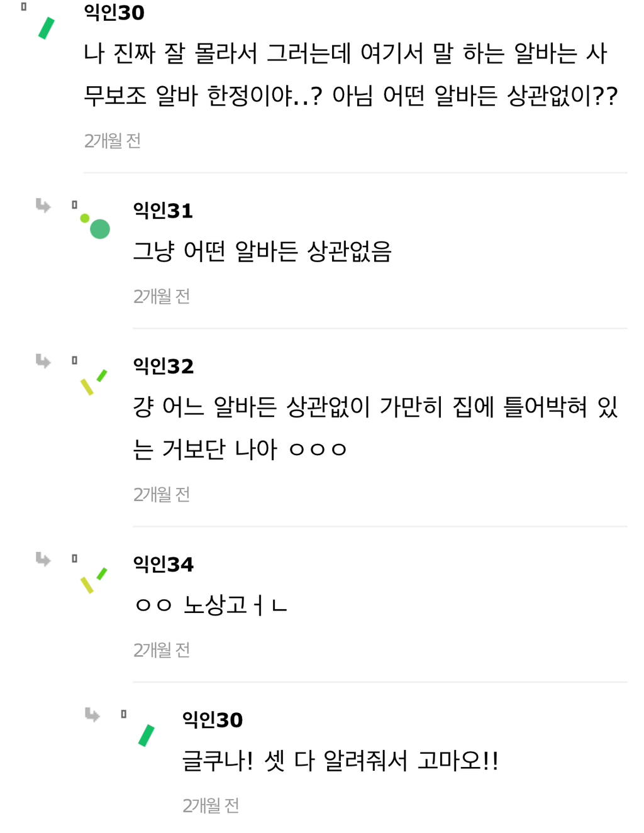Image resolution: width=644 pixels, height=833 pixels.
Task: Open the options icon beside 익인31's comment
Action: point(74,204)
